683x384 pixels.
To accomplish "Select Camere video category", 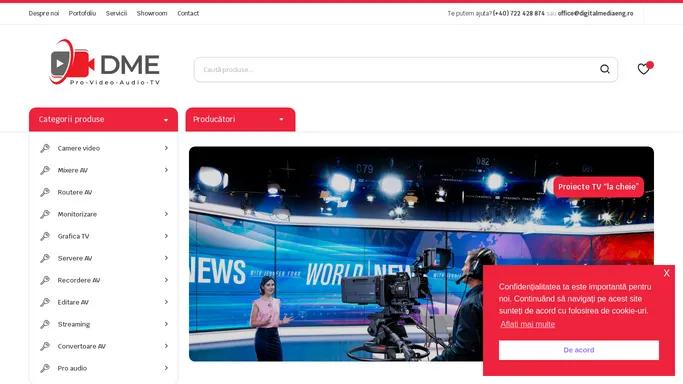I will (x=79, y=148).
